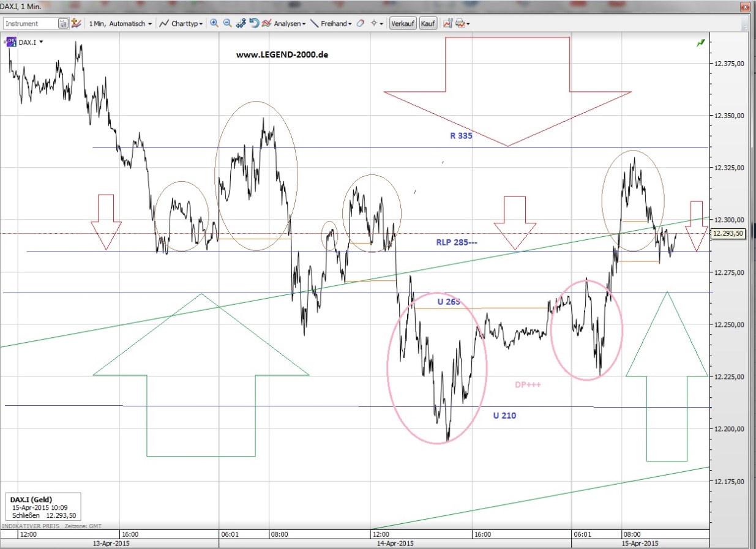Image resolution: width=756 pixels, height=549 pixels.
Task: Expand the DAX.I series dropdown
Action: pyautogui.click(x=41, y=42)
